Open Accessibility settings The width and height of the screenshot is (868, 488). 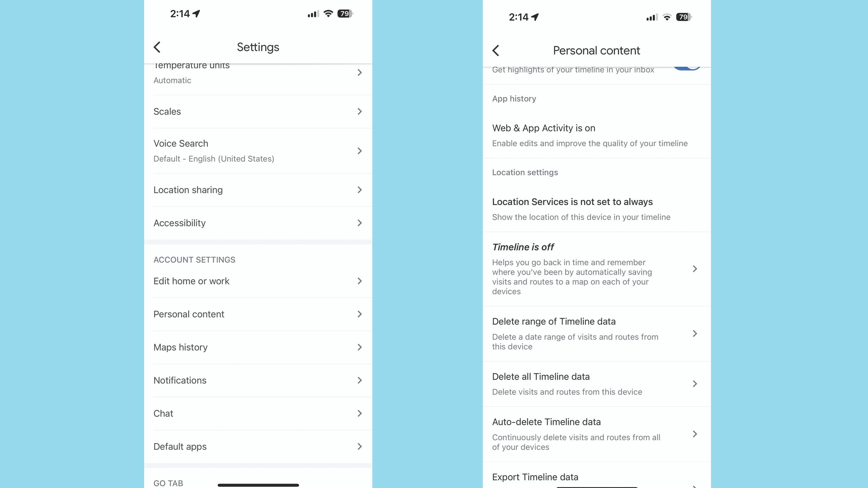258,222
